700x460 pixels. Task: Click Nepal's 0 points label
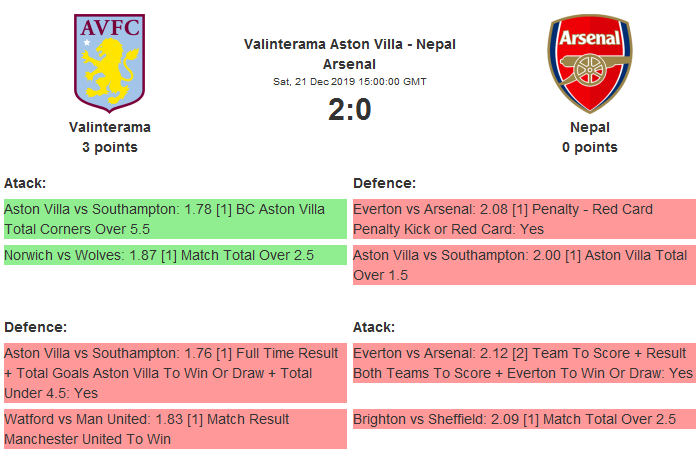[x=589, y=147]
